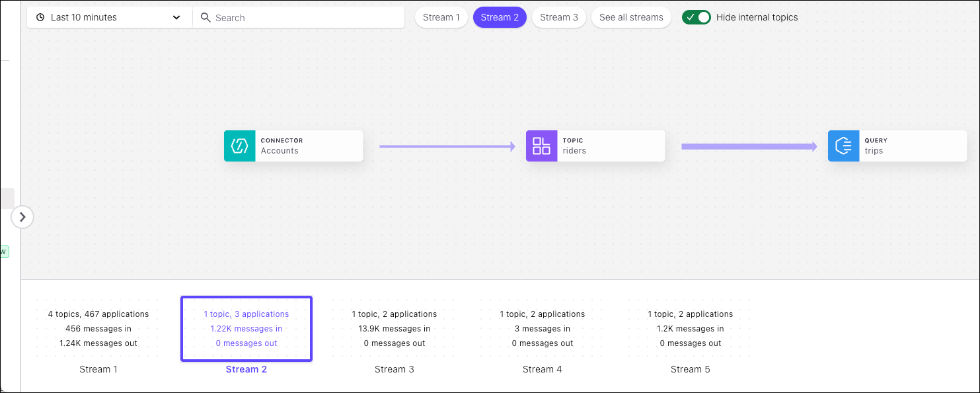This screenshot has width=980, height=393.
Task: Click the teal Accounts connector icon
Action: [239, 146]
